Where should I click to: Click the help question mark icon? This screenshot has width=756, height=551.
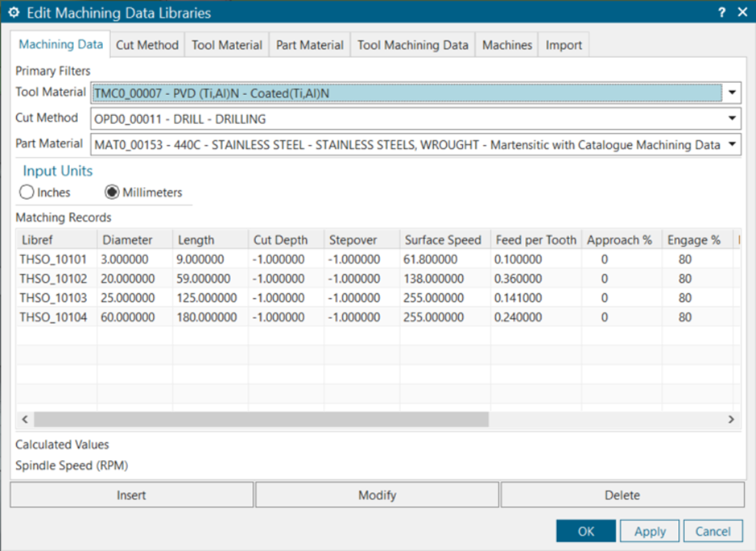coord(721,13)
